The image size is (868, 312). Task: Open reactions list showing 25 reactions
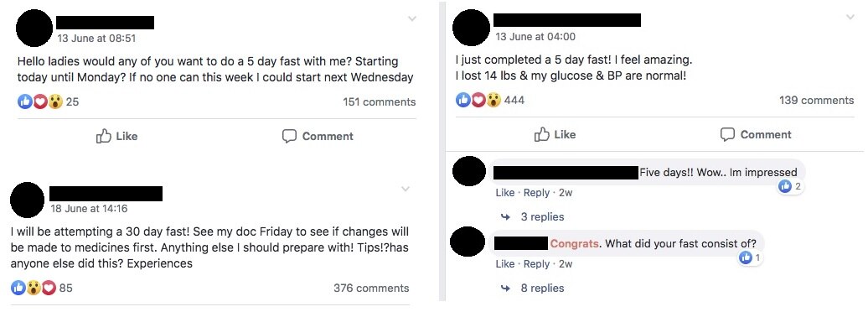(48, 102)
